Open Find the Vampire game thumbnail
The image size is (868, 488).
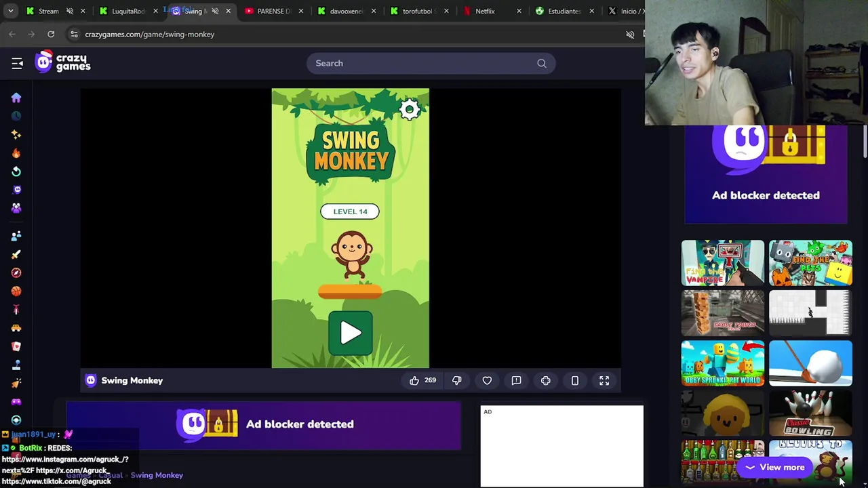[723, 263]
